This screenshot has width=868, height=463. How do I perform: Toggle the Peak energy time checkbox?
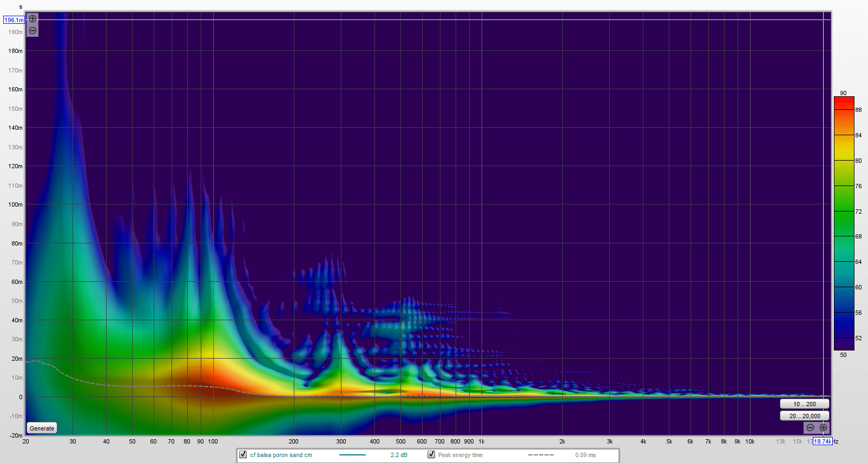coord(431,454)
